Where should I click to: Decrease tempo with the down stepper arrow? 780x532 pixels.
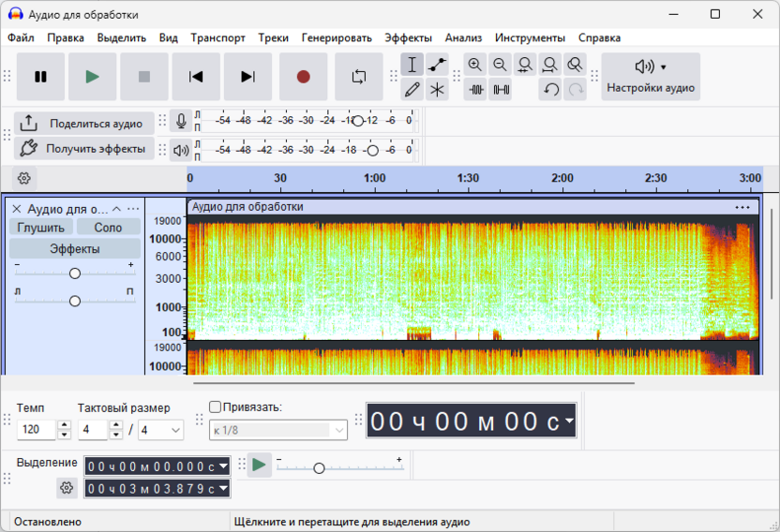(64, 435)
